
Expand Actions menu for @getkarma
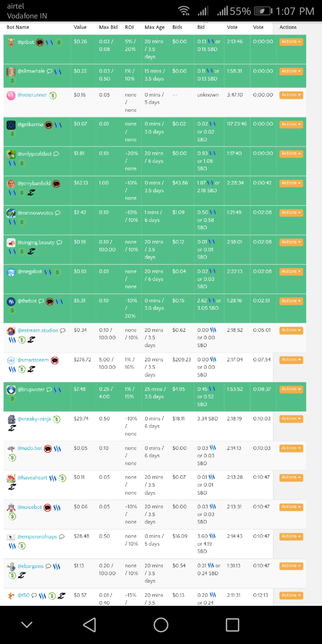[291, 124]
